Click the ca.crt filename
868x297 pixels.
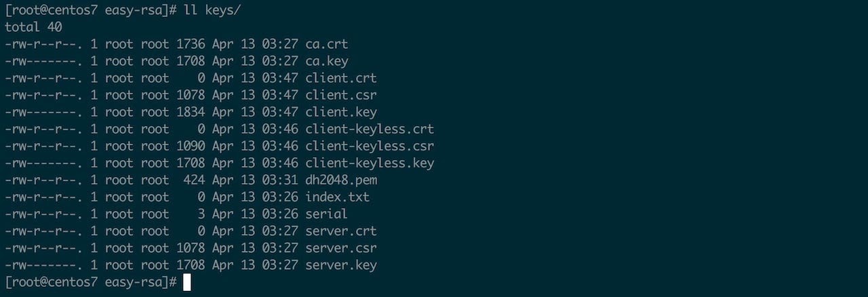[x=327, y=44]
